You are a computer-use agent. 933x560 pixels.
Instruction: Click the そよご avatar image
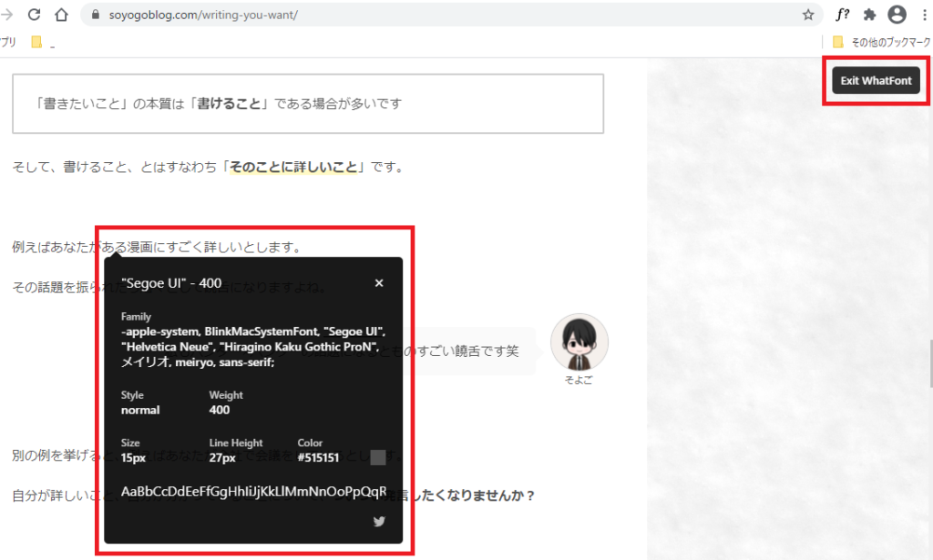point(579,342)
